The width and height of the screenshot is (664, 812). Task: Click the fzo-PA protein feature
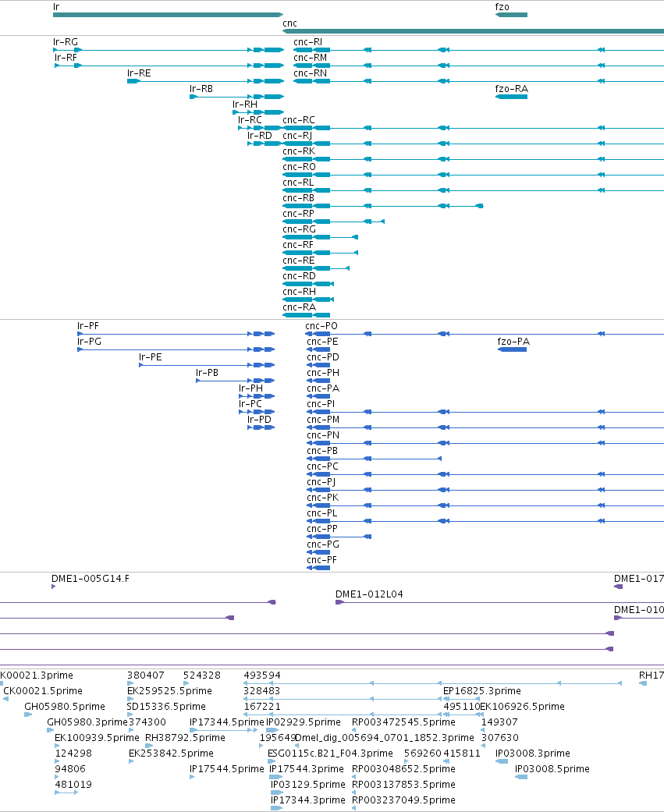click(x=513, y=349)
